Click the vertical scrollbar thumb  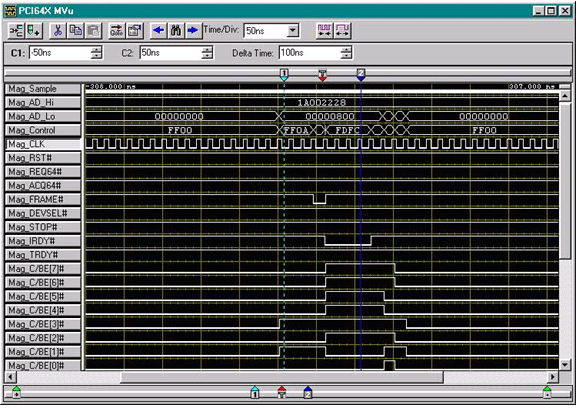point(565,180)
